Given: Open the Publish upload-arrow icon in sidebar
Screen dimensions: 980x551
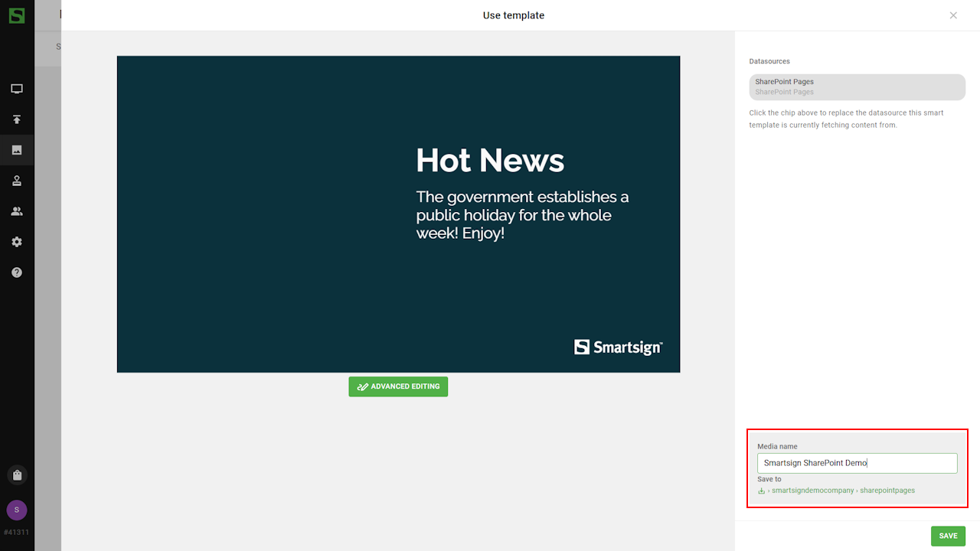Looking at the screenshot, I should (17, 119).
